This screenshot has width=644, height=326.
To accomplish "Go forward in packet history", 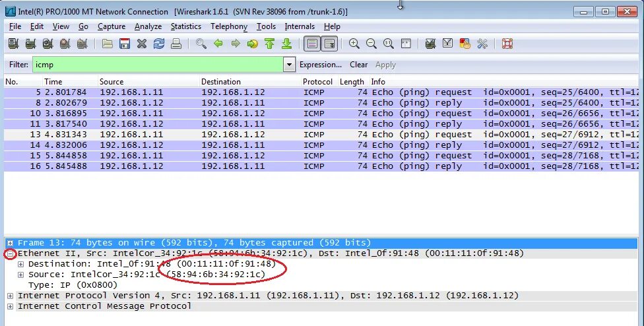I will pyautogui.click(x=236, y=44).
